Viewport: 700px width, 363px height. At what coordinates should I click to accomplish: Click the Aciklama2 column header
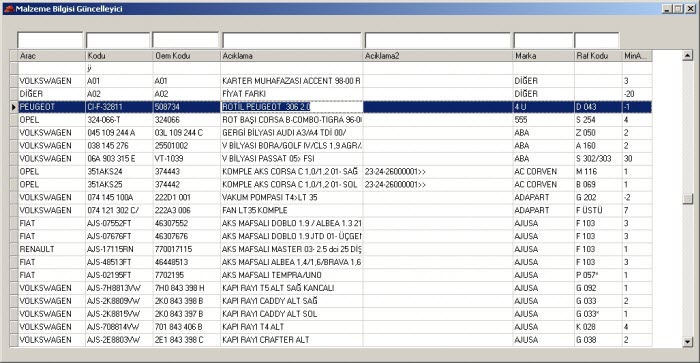coord(438,56)
